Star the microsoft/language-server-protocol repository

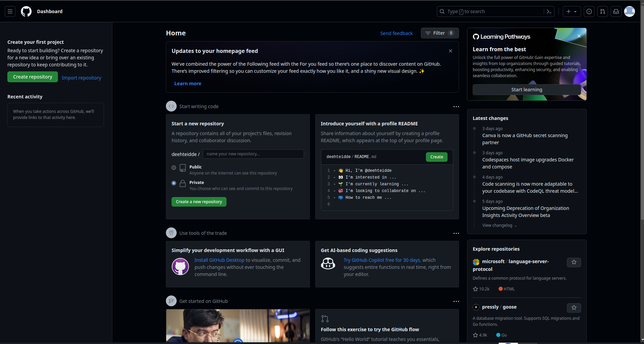(574, 262)
